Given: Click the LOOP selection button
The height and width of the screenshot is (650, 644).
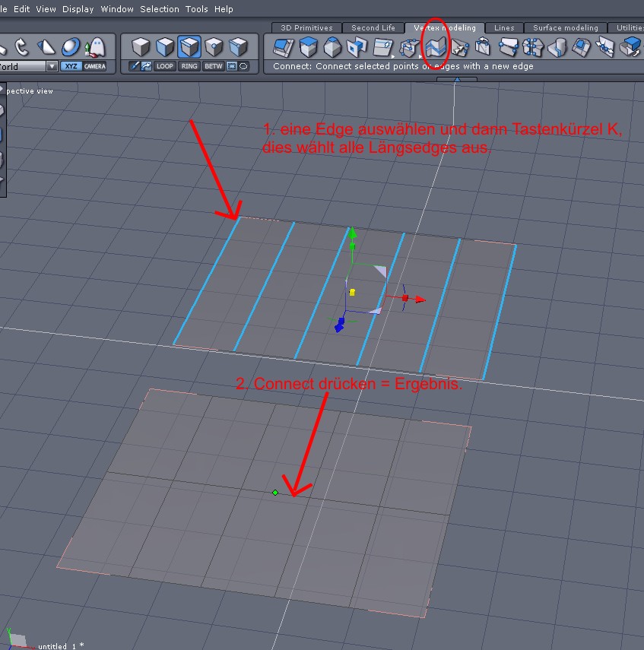Looking at the screenshot, I should pos(165,66).
